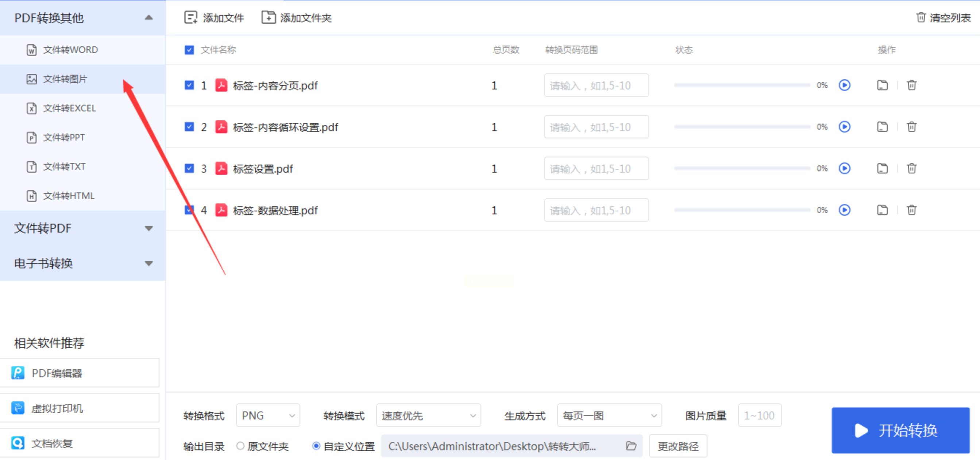Open output folder for 标签-内容循环设置.pdf

(x=882, y=127)
